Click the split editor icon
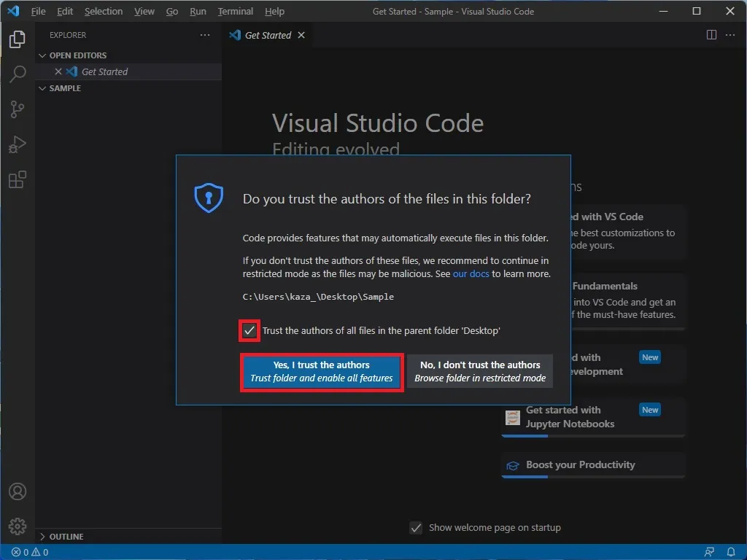747x560 pixels. click(x=711, y=35)
